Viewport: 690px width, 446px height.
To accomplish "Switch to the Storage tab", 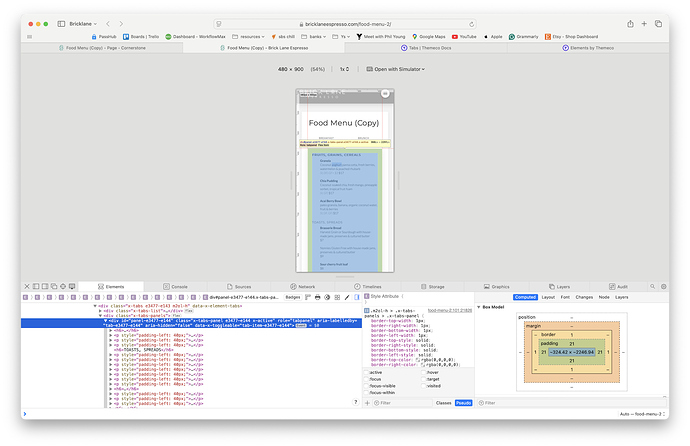I will pyautogui.click(x=433, y=286).
